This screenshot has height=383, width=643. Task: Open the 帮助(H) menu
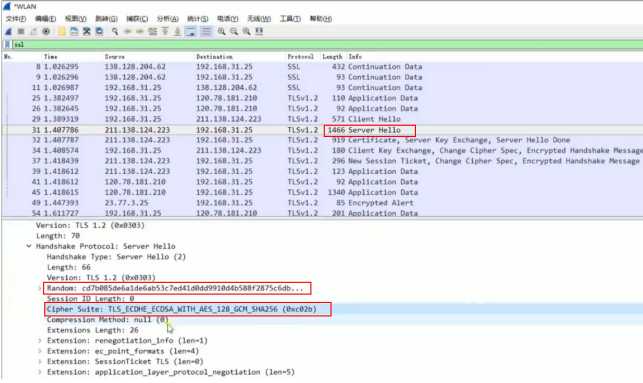(x=321, y=19)
